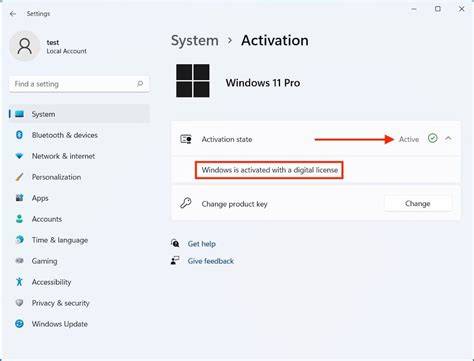The image size is (474, 361).
Task: Go to Windows Update settings
Action: (x=60, y=324)
